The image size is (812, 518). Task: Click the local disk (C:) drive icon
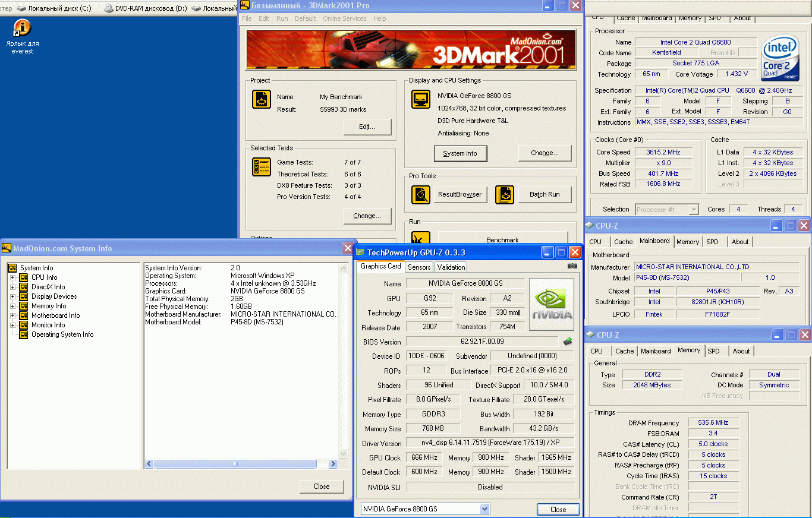[x=21, y=8]
